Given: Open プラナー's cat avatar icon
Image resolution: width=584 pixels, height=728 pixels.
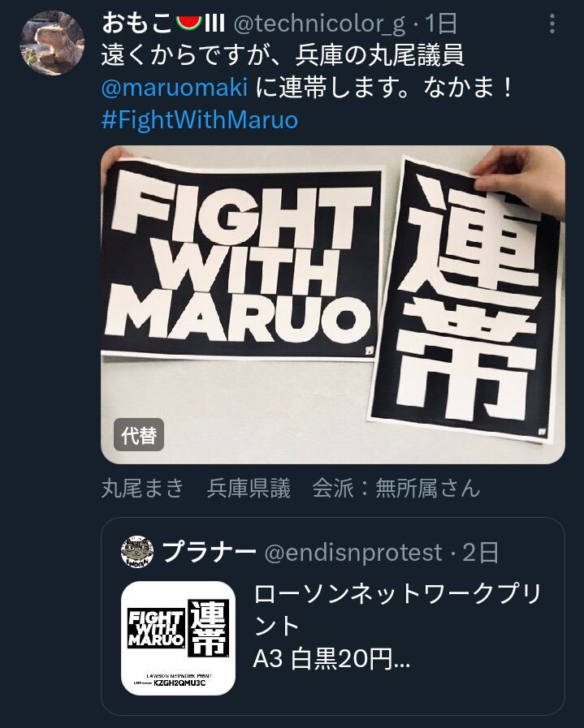Looking at the screenshot, I should click(137, 552).
